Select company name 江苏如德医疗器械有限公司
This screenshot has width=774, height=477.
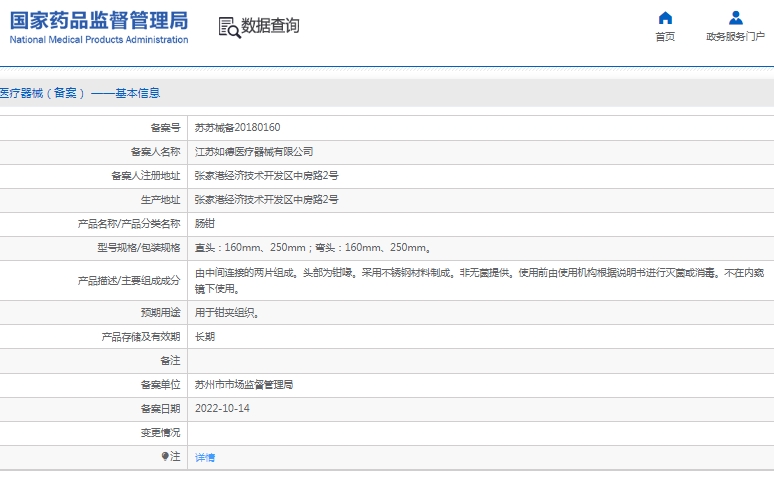254,152
